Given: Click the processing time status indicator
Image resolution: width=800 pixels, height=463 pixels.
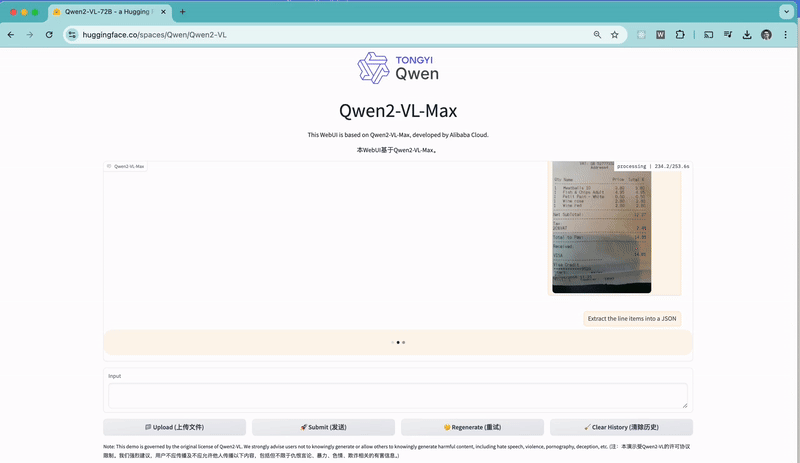Looking at the screenshot, I should coord(653,166).
